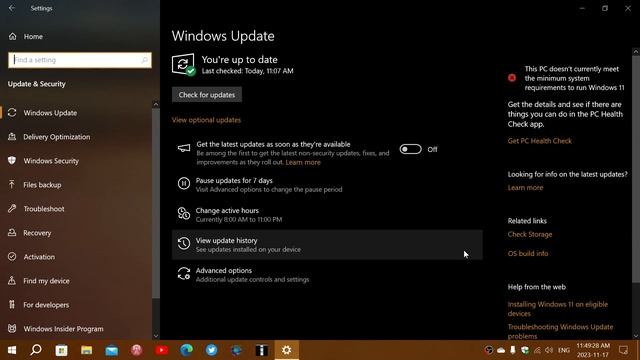Open the Mail app from the taskbar
The width and height of the screenshot is (640, 360).
(x=111, y=350)
